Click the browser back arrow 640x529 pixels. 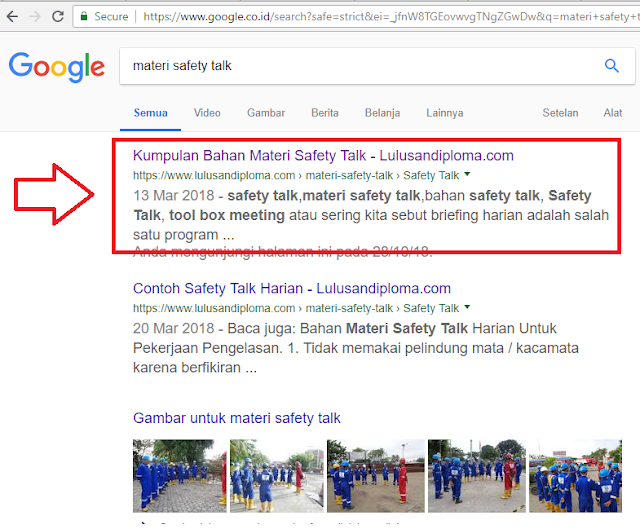click(x=12, y=17)
